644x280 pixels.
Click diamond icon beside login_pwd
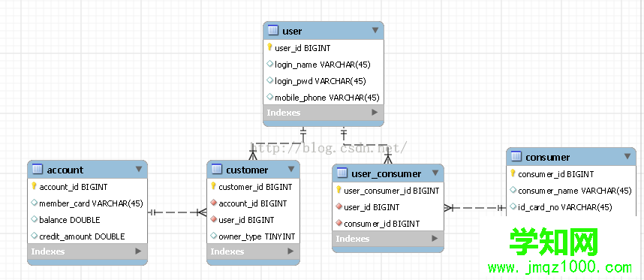coord(270,80)
